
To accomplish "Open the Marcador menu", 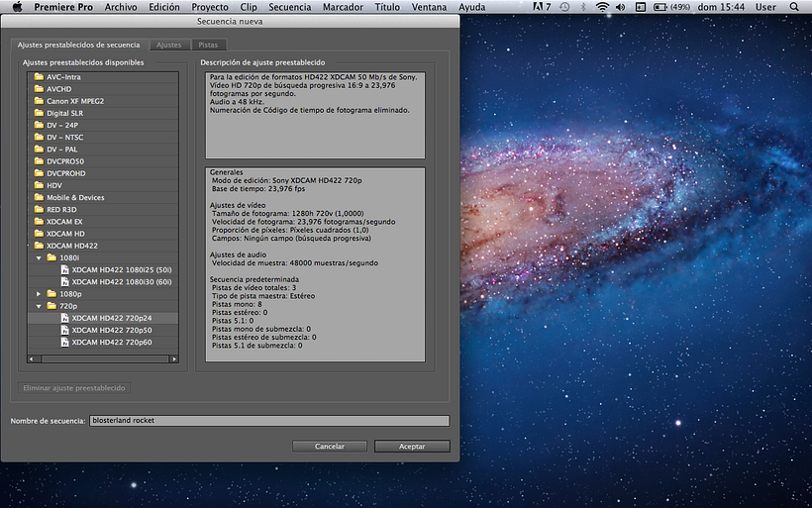I will [343, 7].
